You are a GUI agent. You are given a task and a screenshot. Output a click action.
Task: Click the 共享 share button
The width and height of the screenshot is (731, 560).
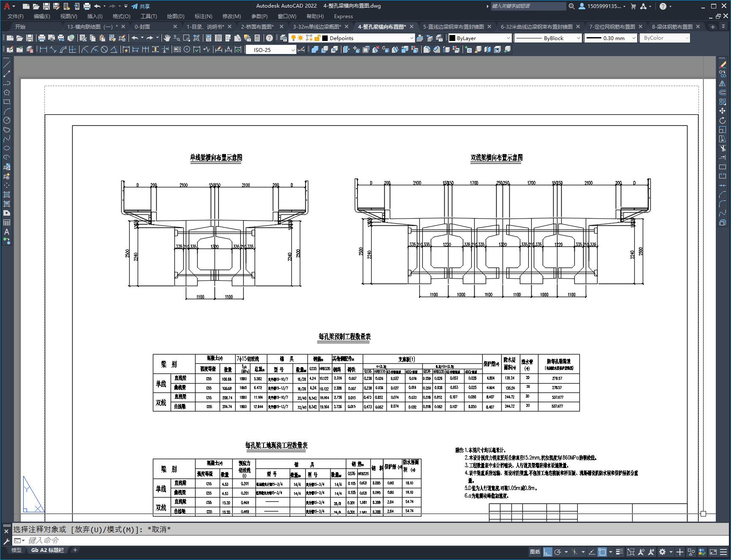tap(141, 6)
